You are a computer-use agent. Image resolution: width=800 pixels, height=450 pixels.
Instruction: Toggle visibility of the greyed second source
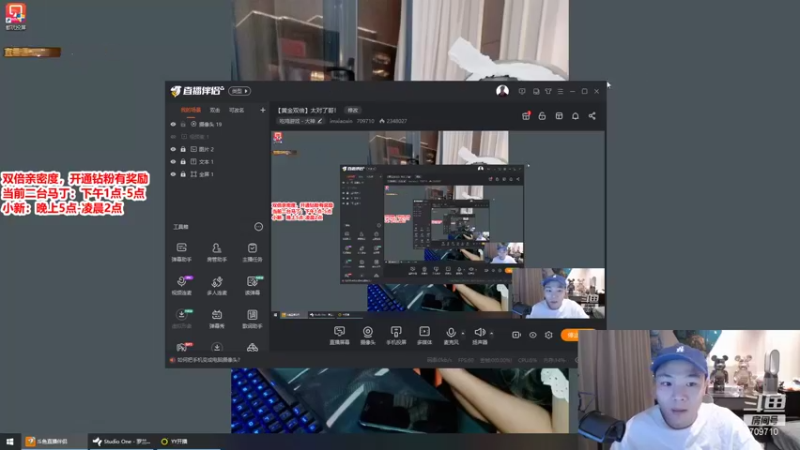[x=173, y=137]
